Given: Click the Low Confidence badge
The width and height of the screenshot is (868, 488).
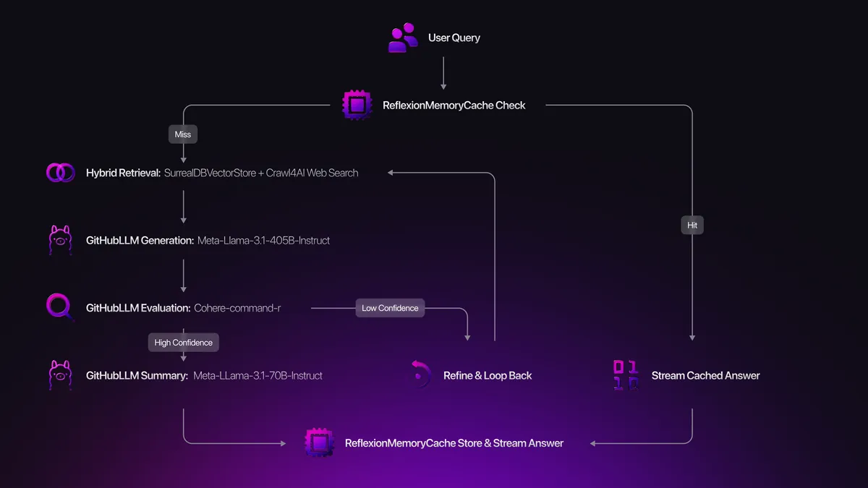Looking at the screenshot, I should click(x=390, y=308).
